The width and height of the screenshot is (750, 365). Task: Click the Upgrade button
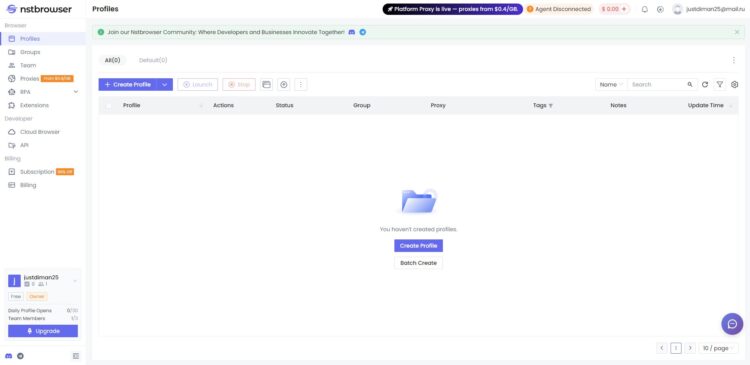[x=43, y=331]
